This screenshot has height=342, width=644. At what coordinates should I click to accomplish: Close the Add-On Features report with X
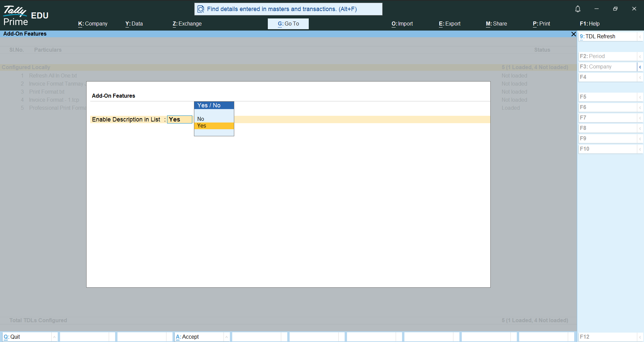574,34
